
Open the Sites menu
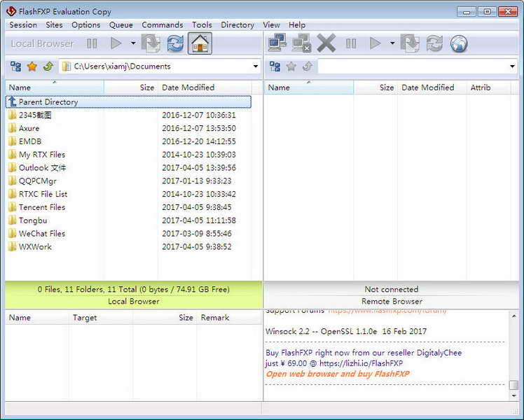coord(54,25)
